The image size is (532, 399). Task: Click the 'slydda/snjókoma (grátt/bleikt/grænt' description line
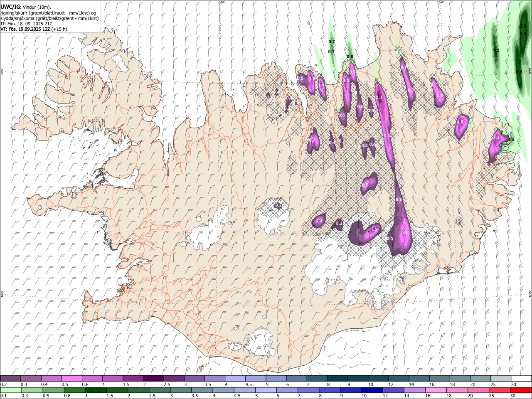tap(49, 18)
